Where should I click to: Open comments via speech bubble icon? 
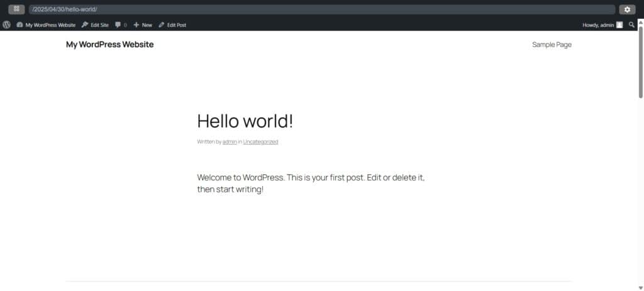pos(118,25)
